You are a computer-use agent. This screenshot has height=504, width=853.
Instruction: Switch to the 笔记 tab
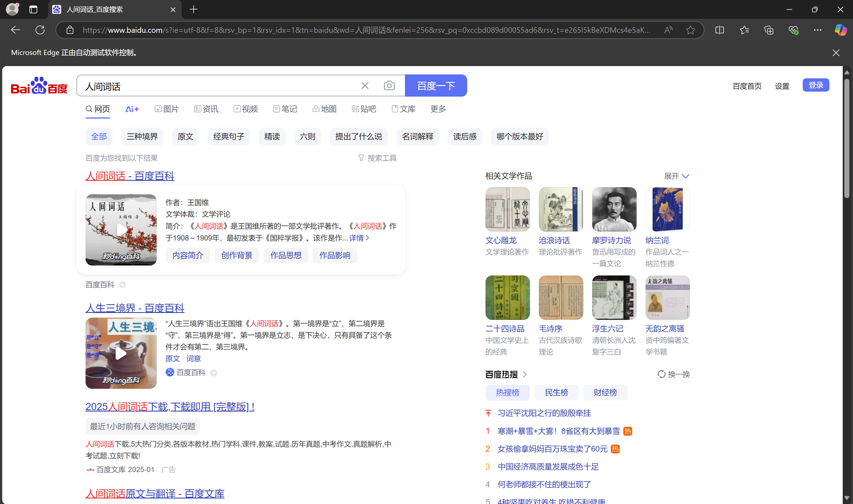(285, 109)
